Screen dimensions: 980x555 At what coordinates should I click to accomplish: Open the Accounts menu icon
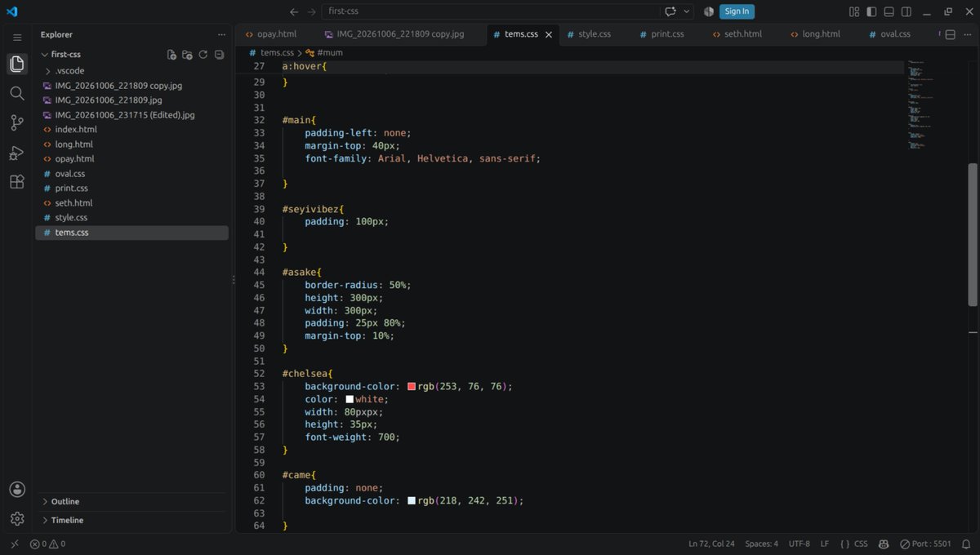pyautogui.click(x=16, y=489)
